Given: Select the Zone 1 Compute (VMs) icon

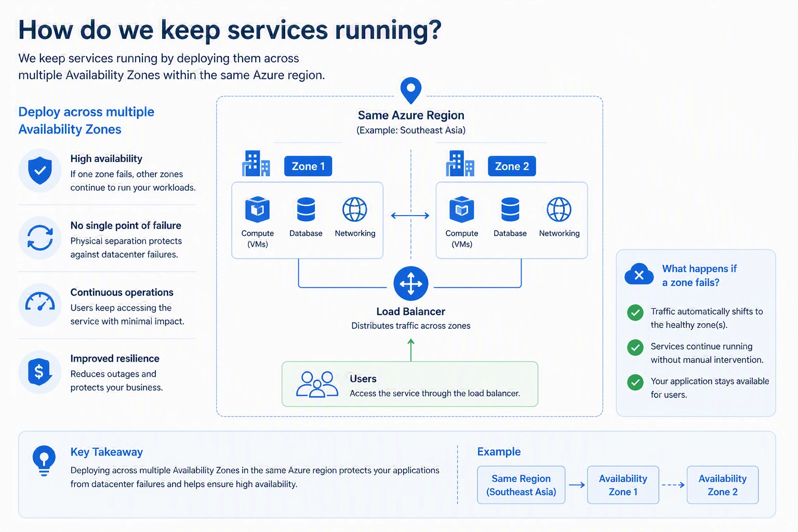Looking at the screenshot, I should 257,209.
